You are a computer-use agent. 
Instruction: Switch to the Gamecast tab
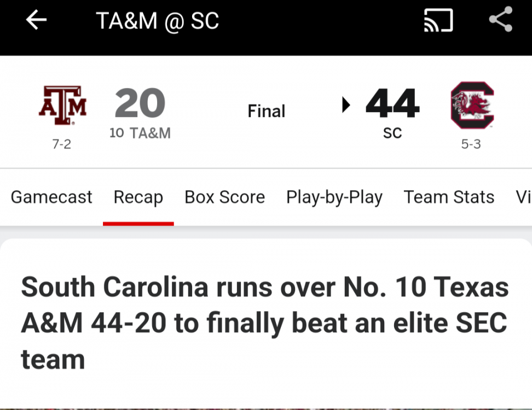coord(51,197)
